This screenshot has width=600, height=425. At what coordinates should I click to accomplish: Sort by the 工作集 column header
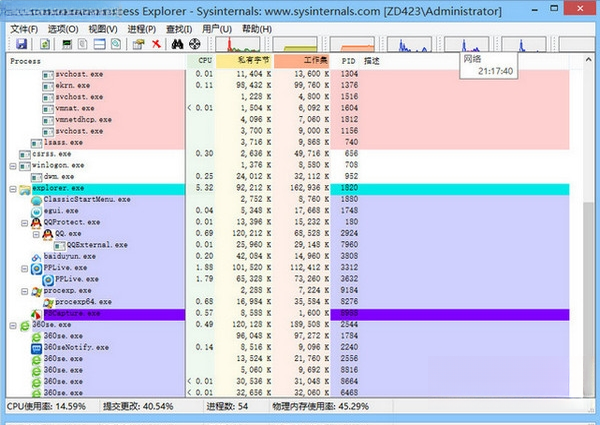tap(302, 61)
